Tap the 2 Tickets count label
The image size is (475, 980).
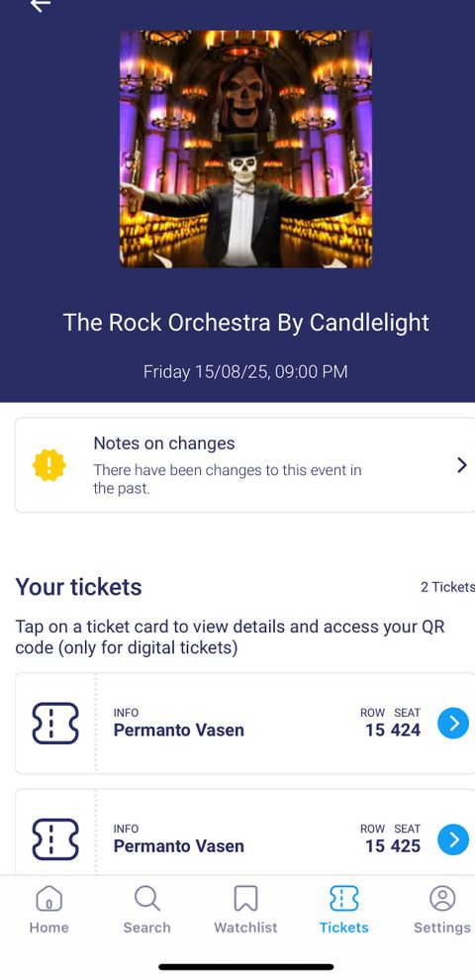[447, 587]
